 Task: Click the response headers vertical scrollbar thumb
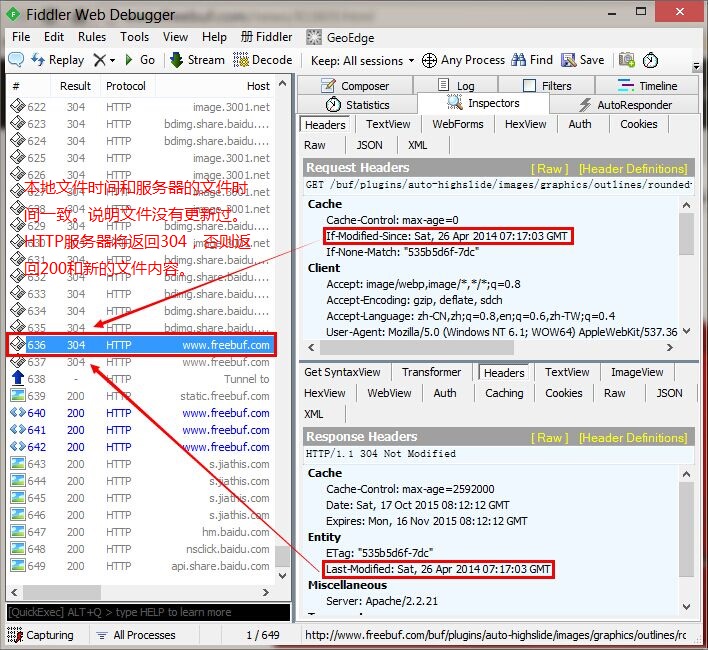pyautogui.click(x=686, y=529)
